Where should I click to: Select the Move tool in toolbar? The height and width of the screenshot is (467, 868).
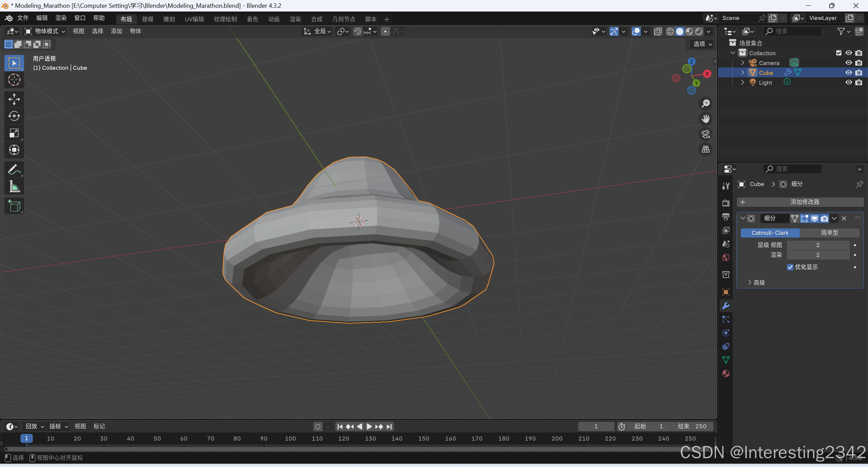click(x=14, y=99)
